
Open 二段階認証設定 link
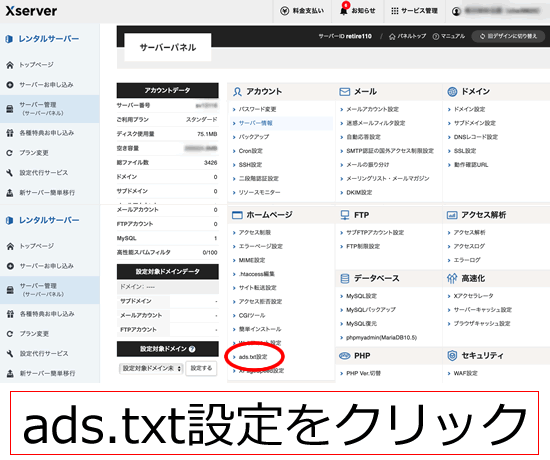259,179
